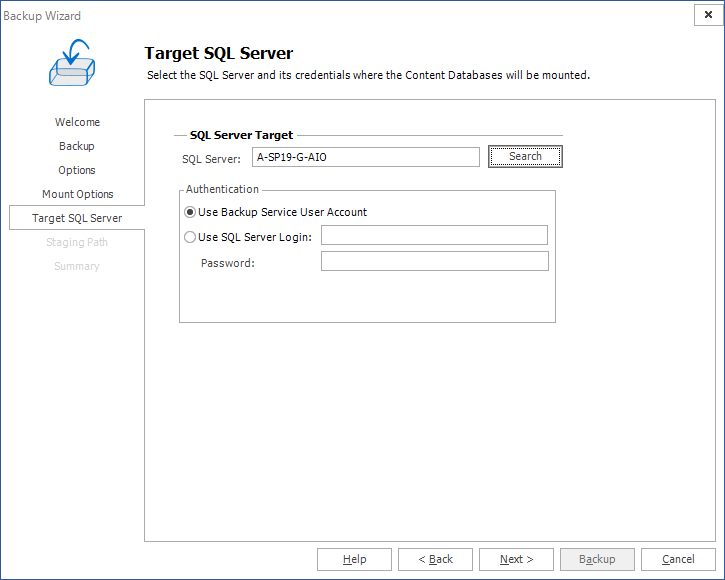The width and height of the screenshot is (725, 580).
Task: Click the Staging Path step
Action: tap(77, 242)
